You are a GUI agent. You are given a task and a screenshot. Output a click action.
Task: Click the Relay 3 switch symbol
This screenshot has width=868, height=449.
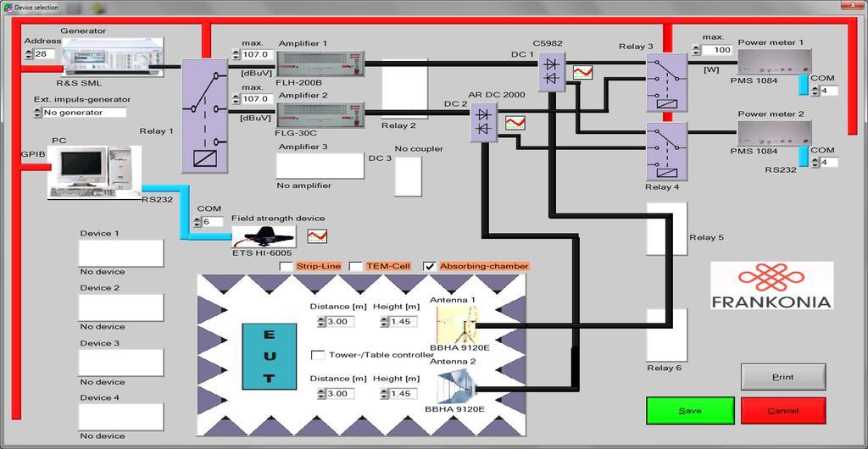click(666, 83)
